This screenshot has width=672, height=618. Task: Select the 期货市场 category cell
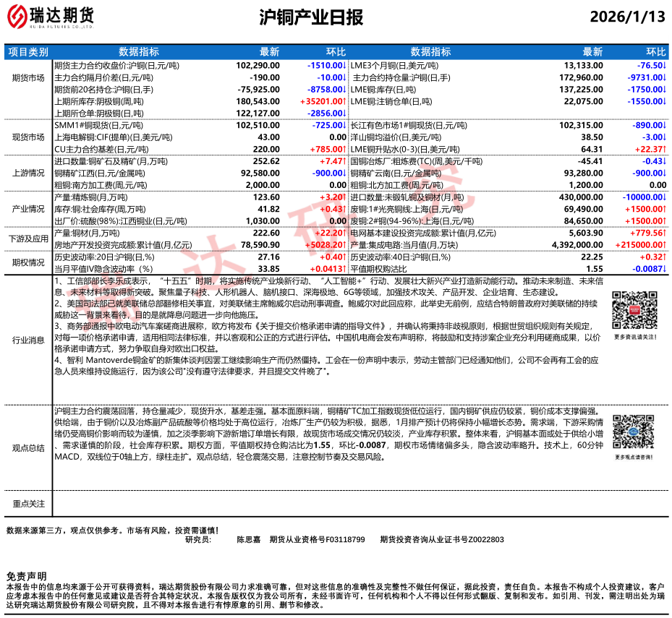tap(28, 78)
